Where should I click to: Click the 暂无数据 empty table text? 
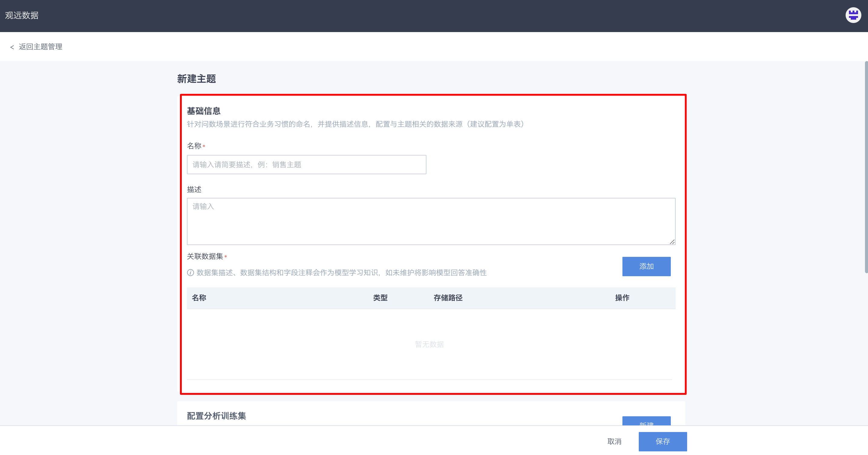[429, 344]
